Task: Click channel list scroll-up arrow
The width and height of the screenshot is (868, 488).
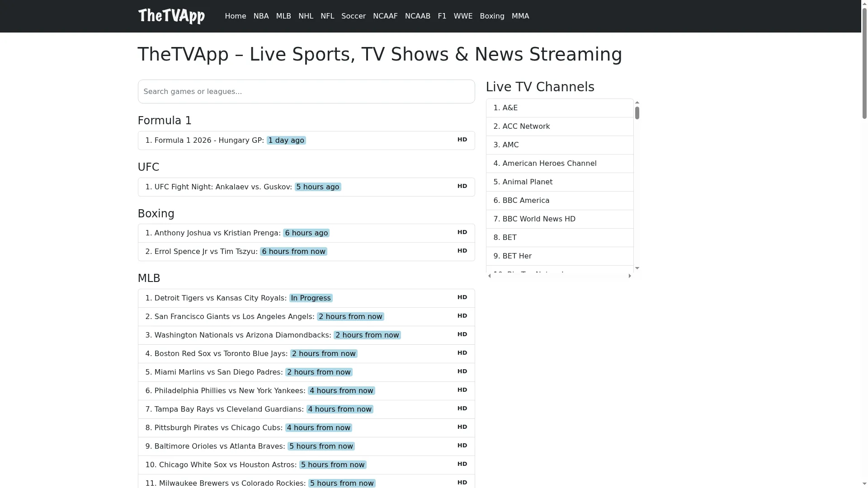Action: [637, 103]
